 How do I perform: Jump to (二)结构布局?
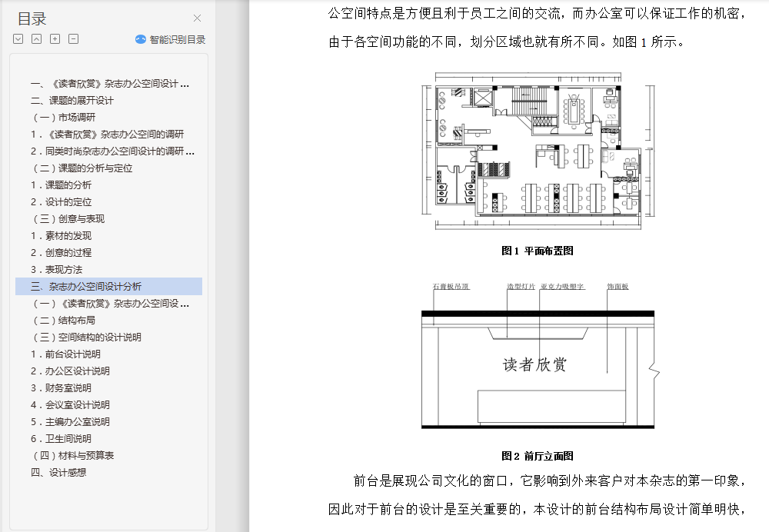coord(65,321)
